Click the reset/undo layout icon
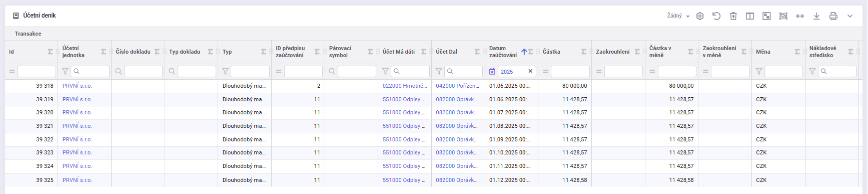The width and height of the screenshot is (868, 194). 716,16
